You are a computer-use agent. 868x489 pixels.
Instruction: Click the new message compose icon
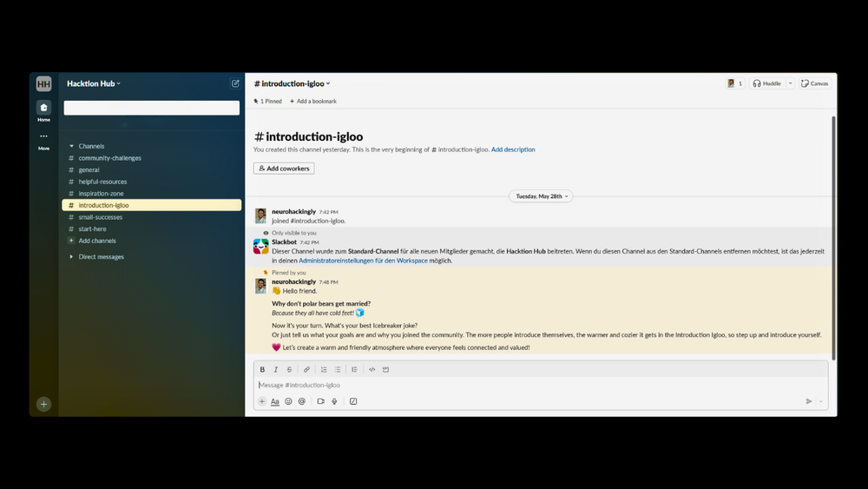[235, 83]
